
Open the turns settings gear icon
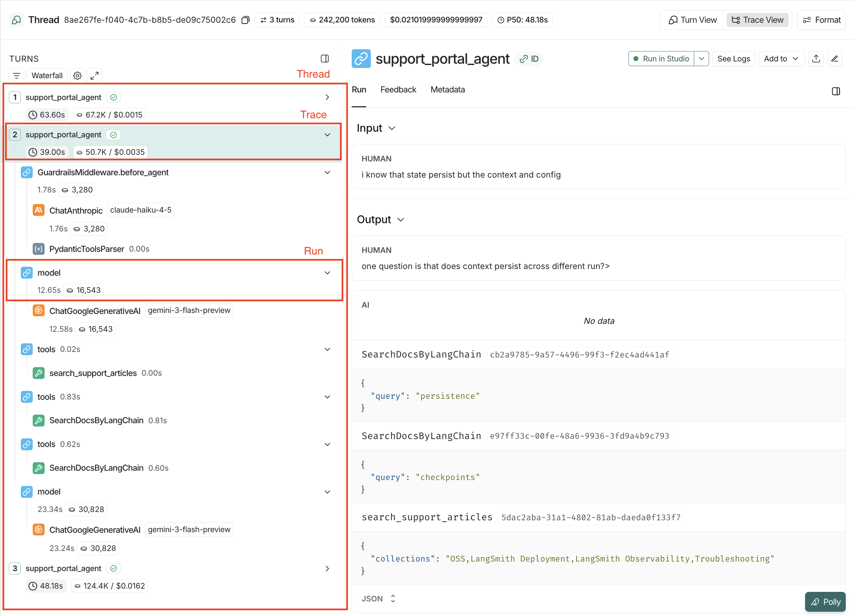[78, 76]
